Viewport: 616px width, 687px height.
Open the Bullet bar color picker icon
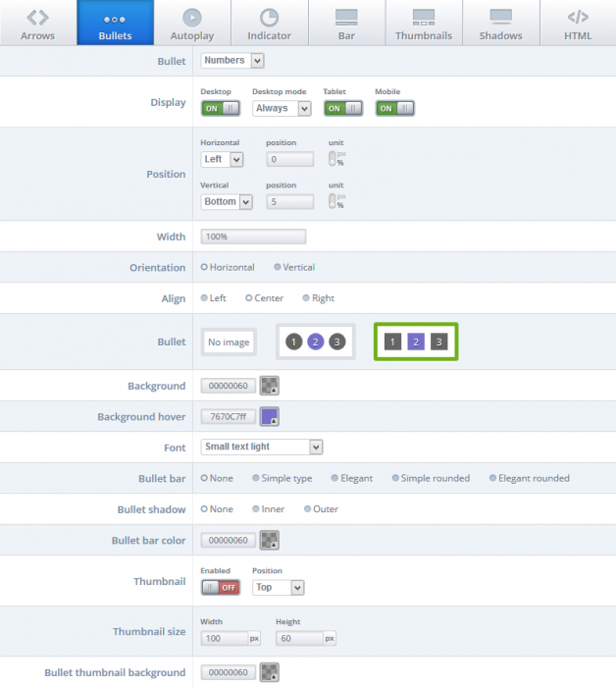pyautogui.click(x=270, y=540)
